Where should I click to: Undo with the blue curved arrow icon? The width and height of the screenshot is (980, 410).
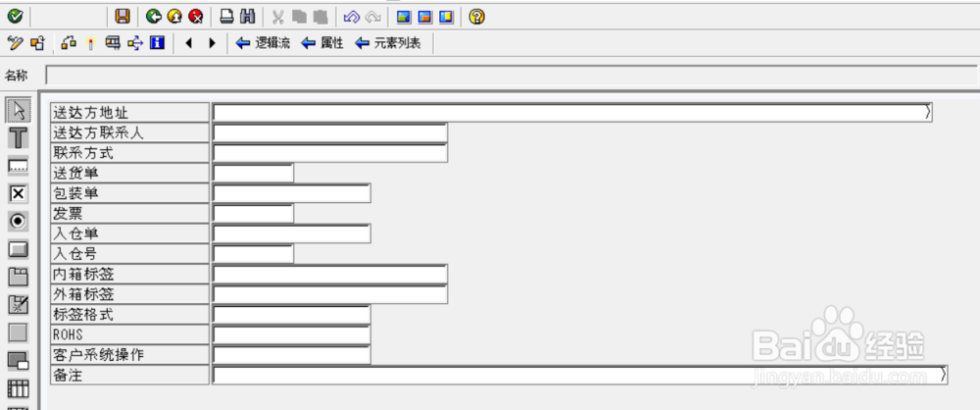(352, 17)
